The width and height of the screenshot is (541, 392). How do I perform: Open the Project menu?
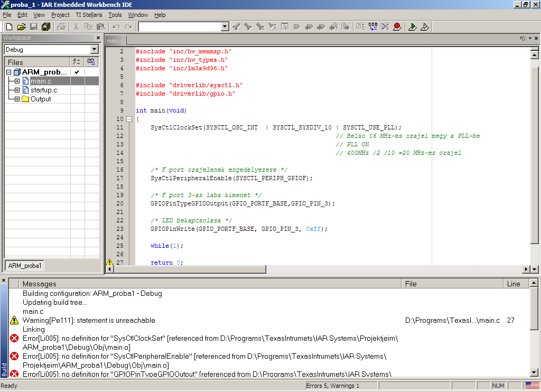(x=60, y=15)
